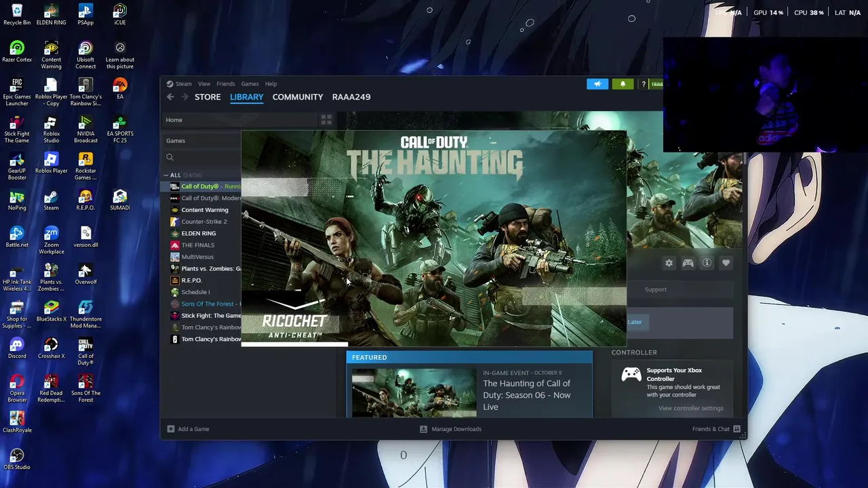Click the controller layout icon
The image size is (868, 488).
[x=688, y=263]
